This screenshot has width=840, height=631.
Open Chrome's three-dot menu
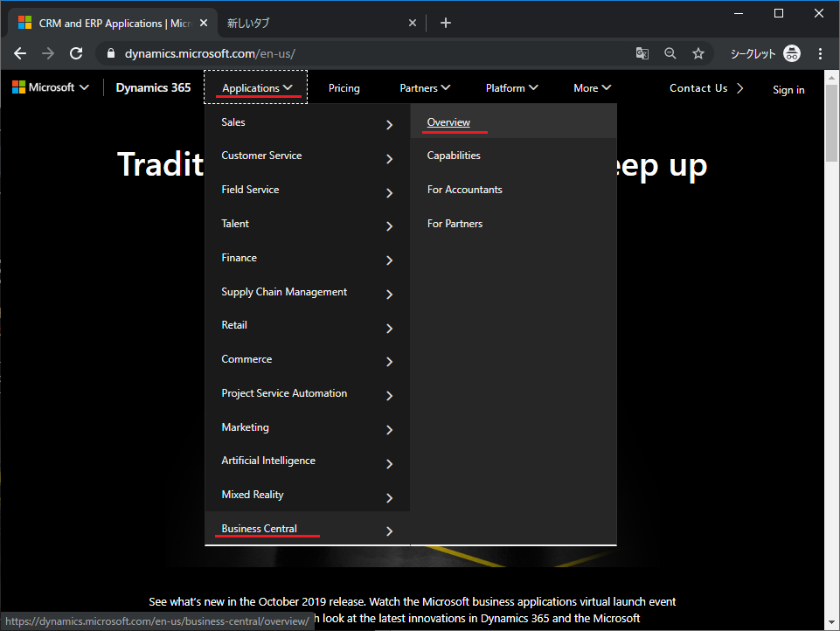point(820,53)
